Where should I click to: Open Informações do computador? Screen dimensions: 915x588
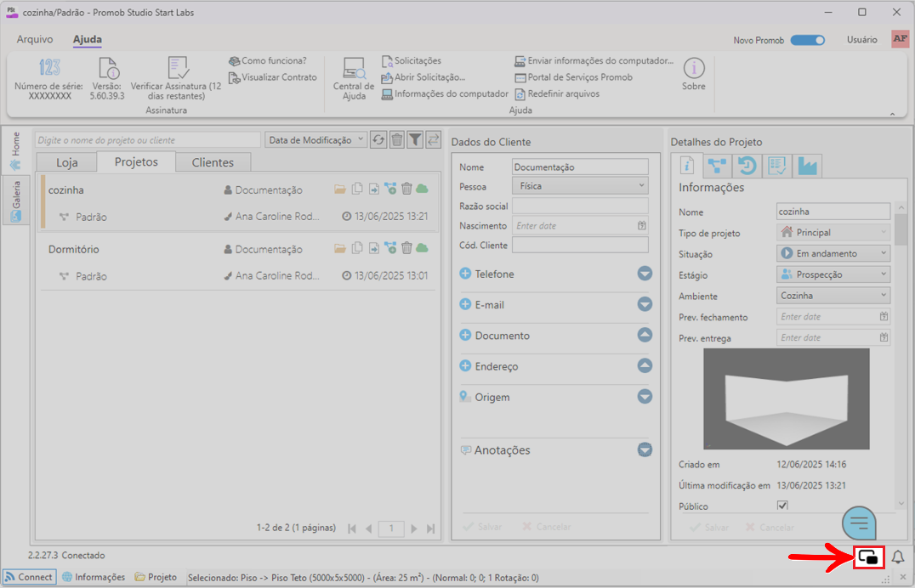pos(445,93)
